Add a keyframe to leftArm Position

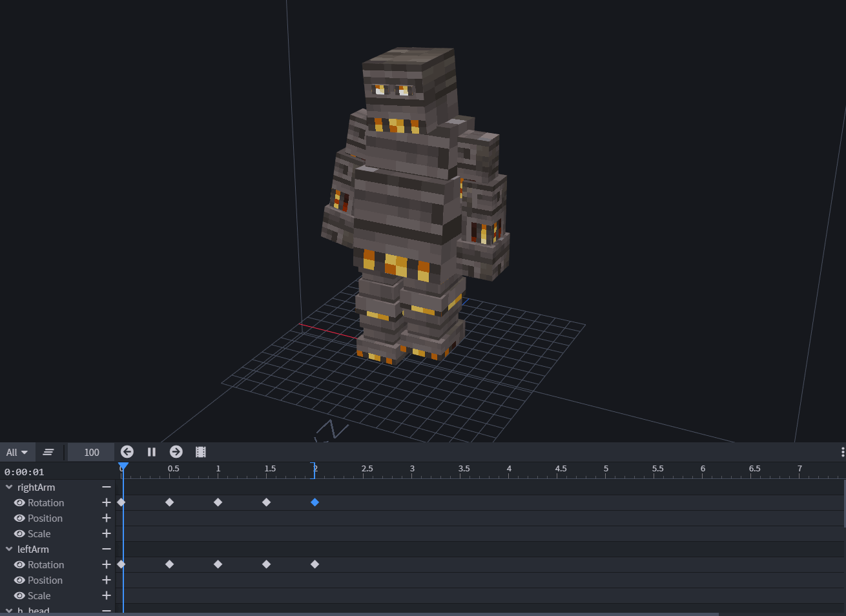(x=107, y=580)
